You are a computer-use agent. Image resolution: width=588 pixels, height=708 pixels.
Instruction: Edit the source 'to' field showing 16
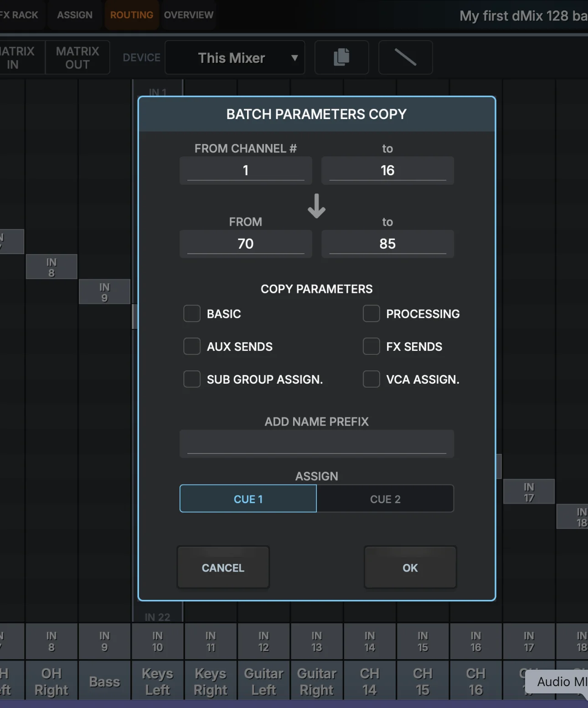click(x=387, y=171)
